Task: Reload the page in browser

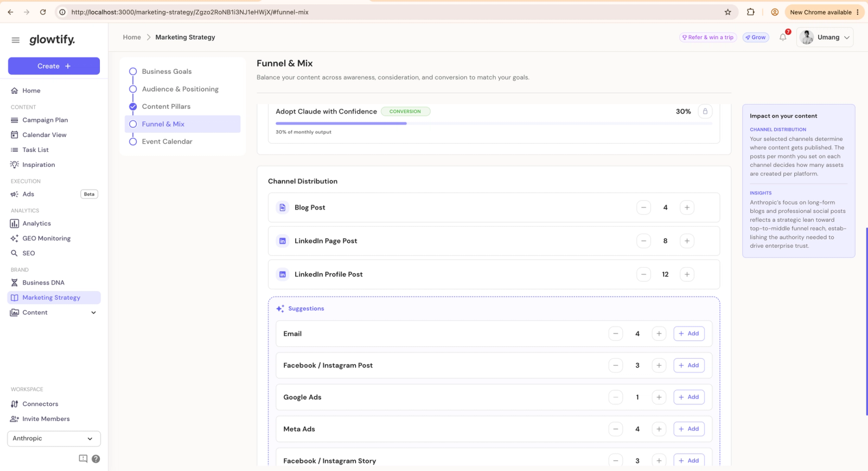Action: tap(43, 12)
